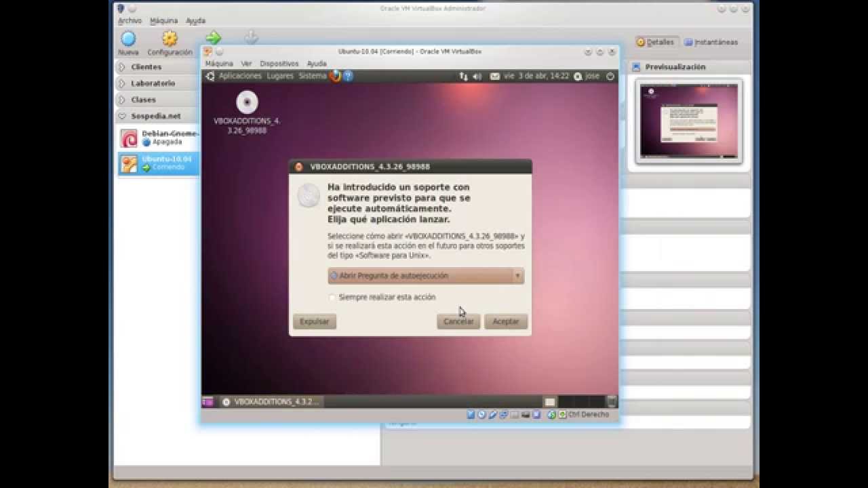Open Lugares menu in Ubuntu panel

click(280, 76)
